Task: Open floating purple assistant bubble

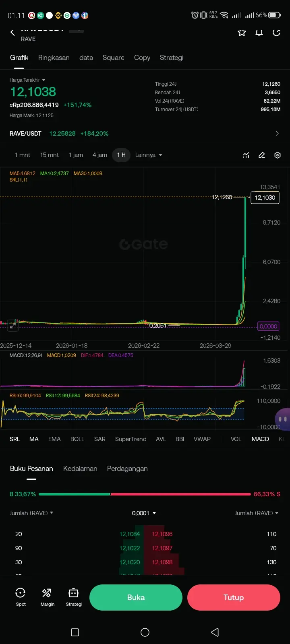Action: coord(283,419)
